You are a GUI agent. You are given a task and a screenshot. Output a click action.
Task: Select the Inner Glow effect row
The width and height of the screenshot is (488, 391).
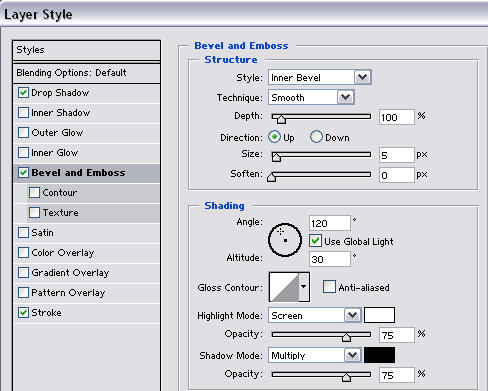pos(86,153)
